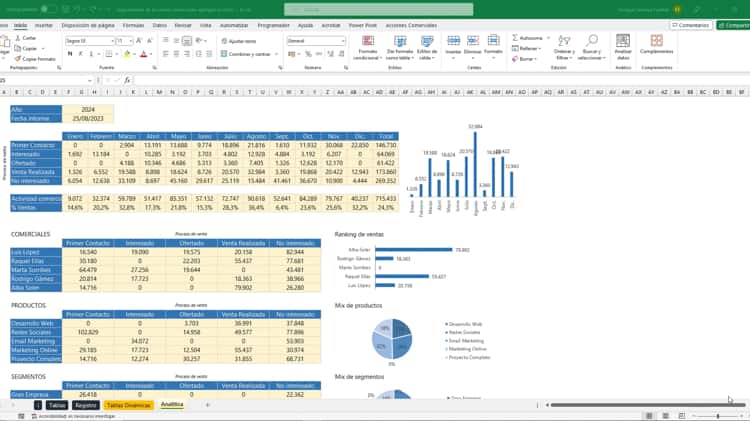
Task: Click the zoom slider in status bar
Action: click(x=718, y=416)
